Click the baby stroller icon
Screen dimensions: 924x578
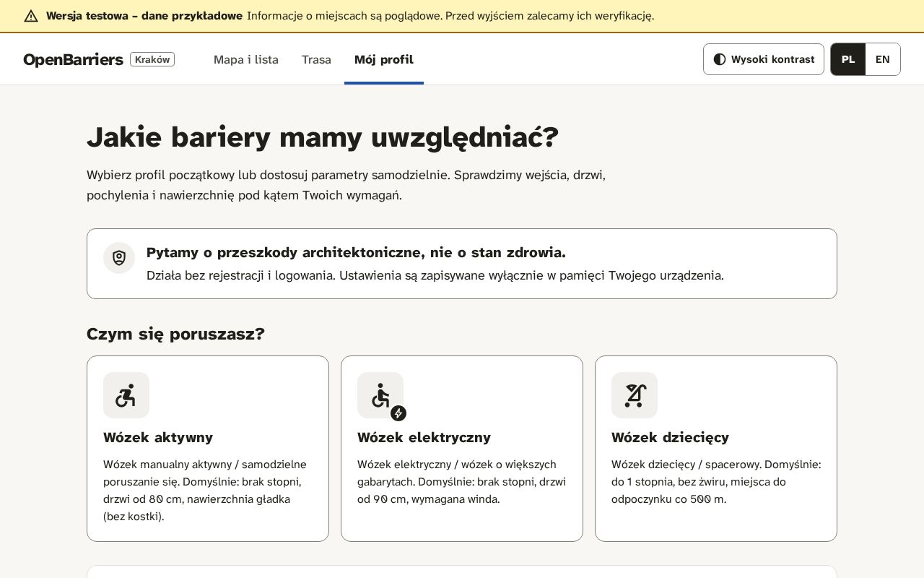click(x=635, y=395)
